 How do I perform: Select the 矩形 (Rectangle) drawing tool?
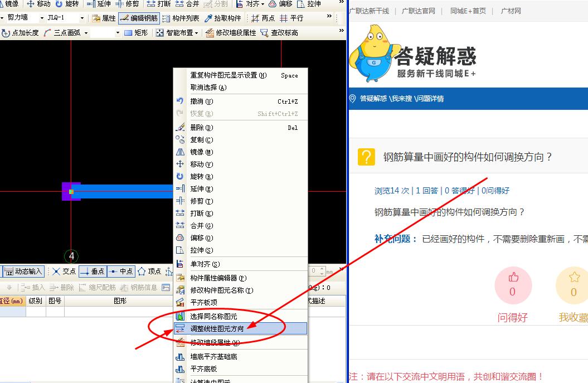coord(136,33)
